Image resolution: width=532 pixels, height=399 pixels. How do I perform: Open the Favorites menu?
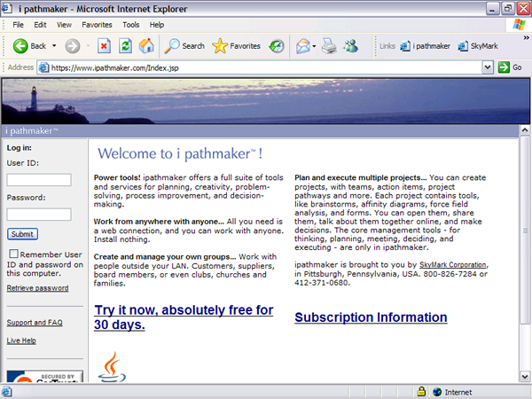coord(97,25)
